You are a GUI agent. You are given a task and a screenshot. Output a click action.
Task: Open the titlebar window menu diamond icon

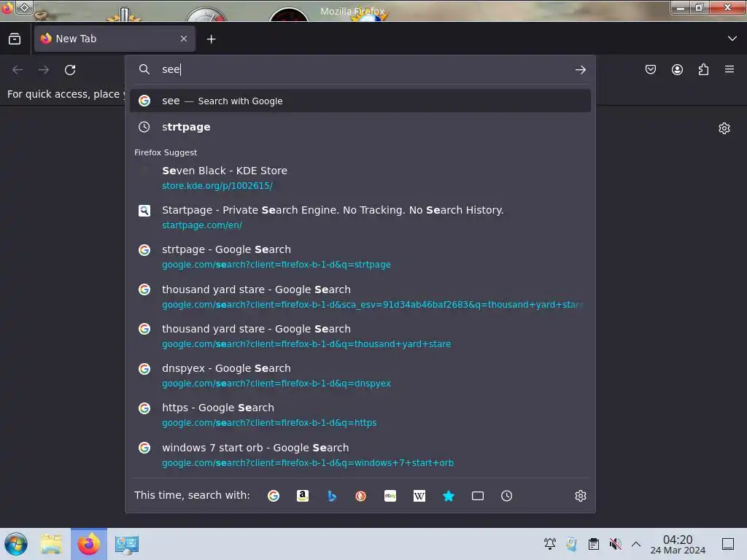tap(24, 7)
